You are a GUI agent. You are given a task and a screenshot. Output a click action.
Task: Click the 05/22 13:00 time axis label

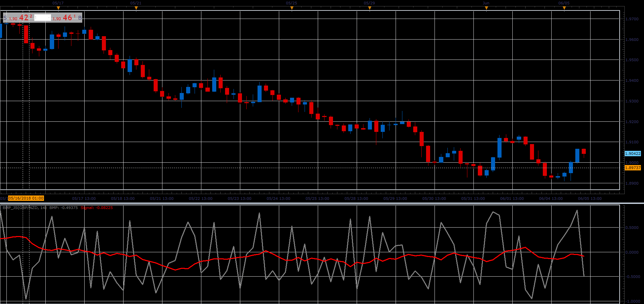pos(201,198)
